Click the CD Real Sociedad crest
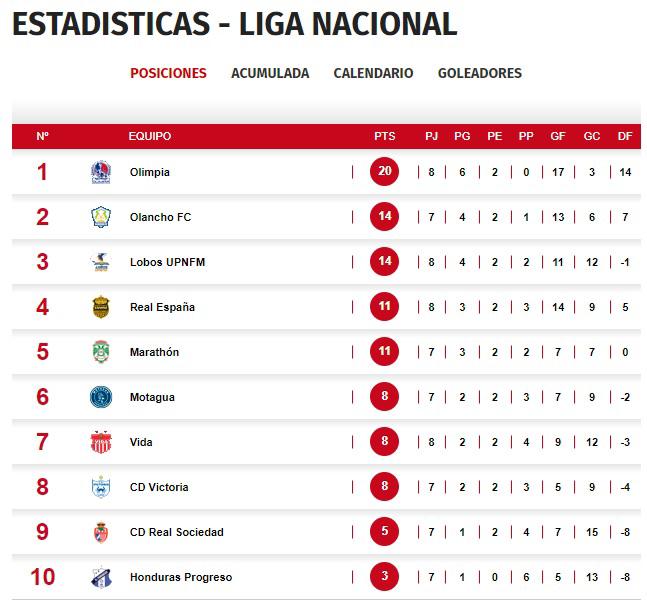 point(100,532)
